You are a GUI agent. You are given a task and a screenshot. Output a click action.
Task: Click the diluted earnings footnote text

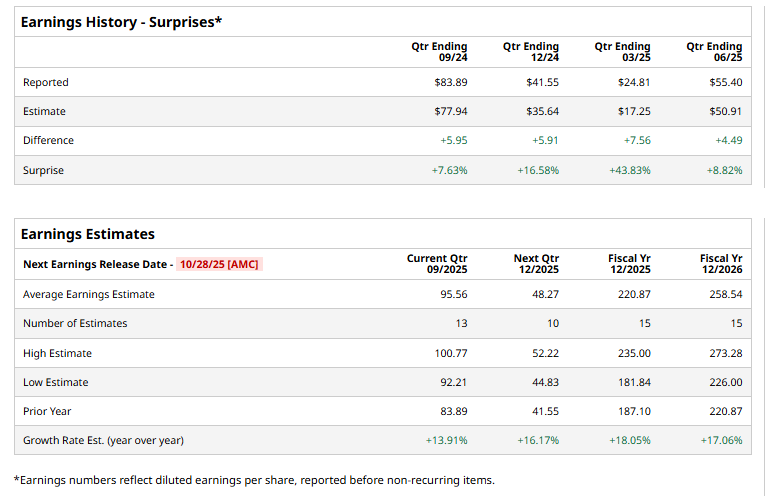254,480
